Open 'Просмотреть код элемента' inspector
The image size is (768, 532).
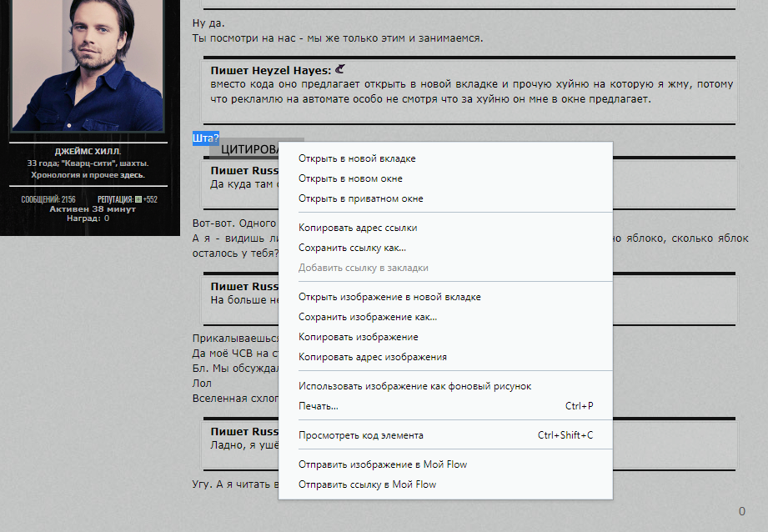360,435
